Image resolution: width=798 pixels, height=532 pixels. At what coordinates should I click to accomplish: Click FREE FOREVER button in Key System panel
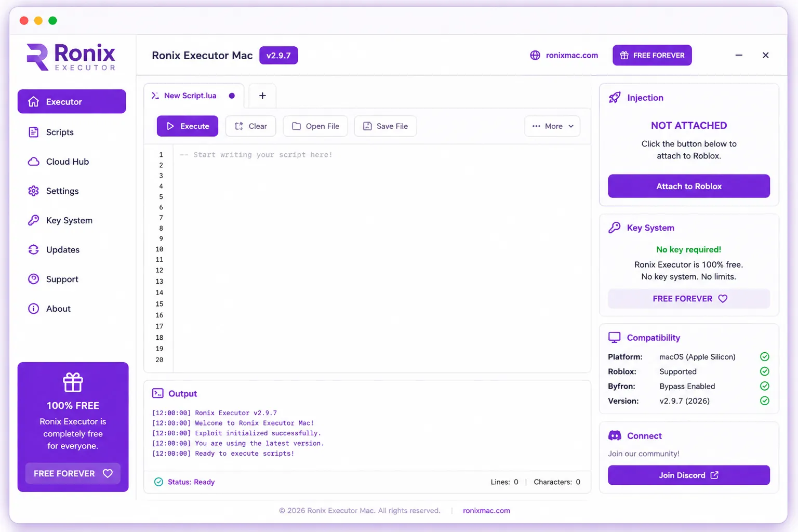(x=689, y=299)
